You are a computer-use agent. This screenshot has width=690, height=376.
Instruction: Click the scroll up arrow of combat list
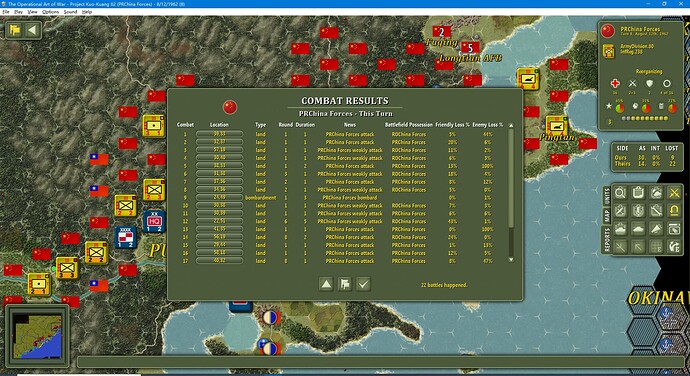coord(511,125)
